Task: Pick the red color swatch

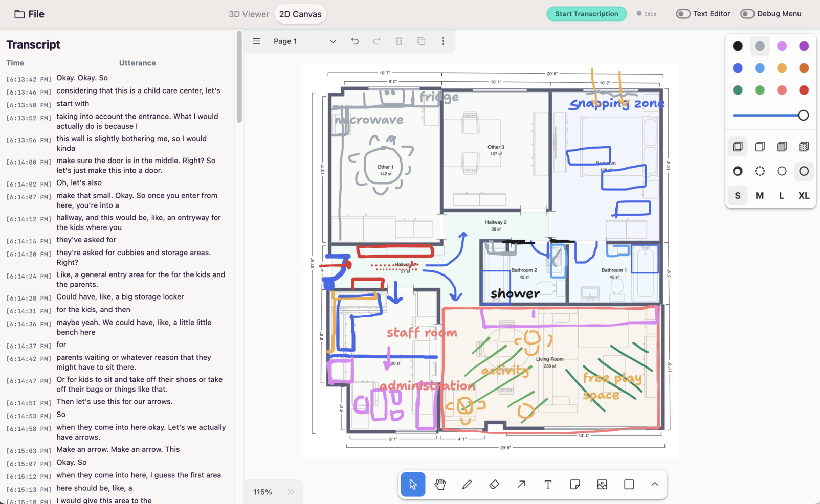Action: tap(804, 90)
